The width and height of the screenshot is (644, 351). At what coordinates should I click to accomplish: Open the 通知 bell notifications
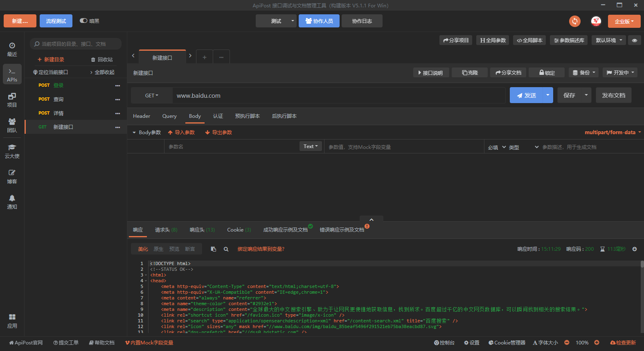[x=12, y=202]
